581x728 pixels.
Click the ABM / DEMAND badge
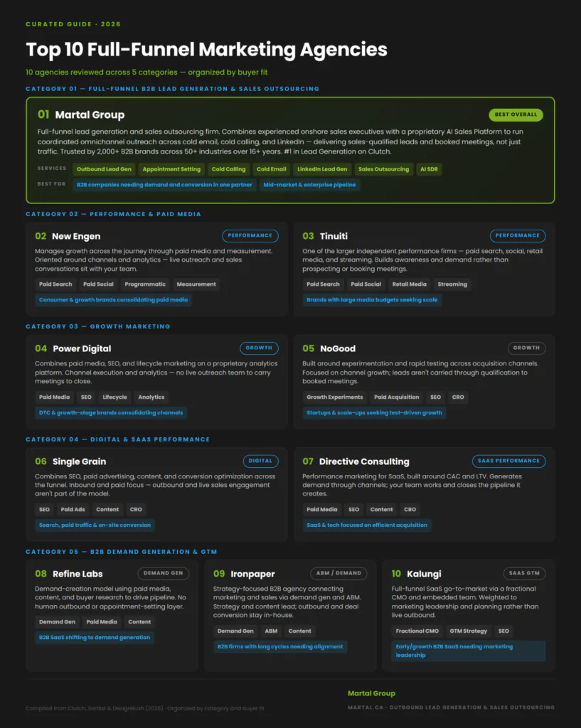coord(339,574)
